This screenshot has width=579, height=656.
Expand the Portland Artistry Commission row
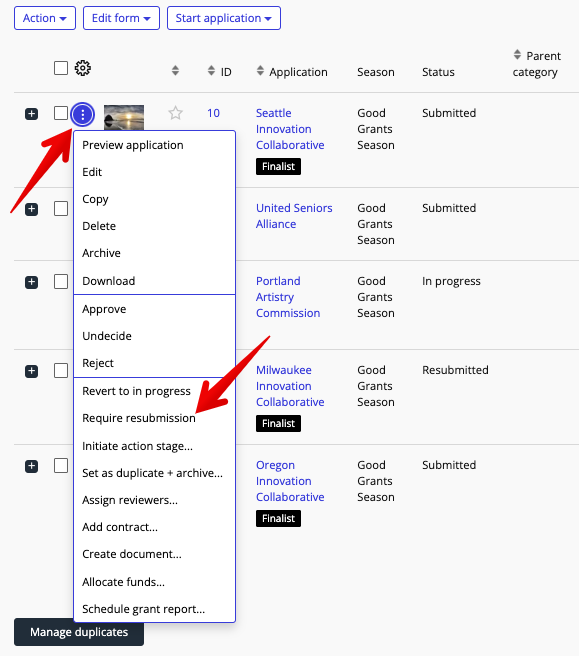[x=31, y=282]
